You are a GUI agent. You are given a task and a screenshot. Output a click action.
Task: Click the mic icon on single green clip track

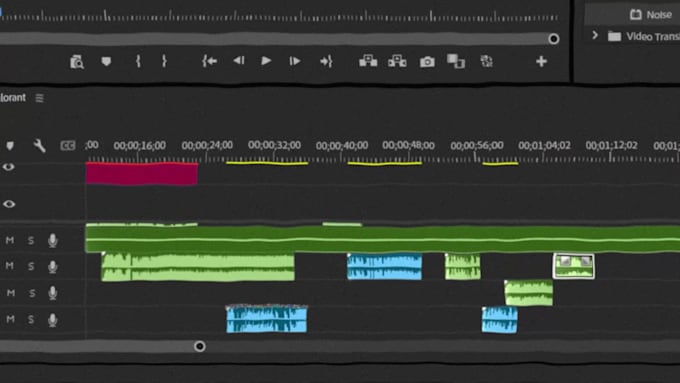pos(52,293)
